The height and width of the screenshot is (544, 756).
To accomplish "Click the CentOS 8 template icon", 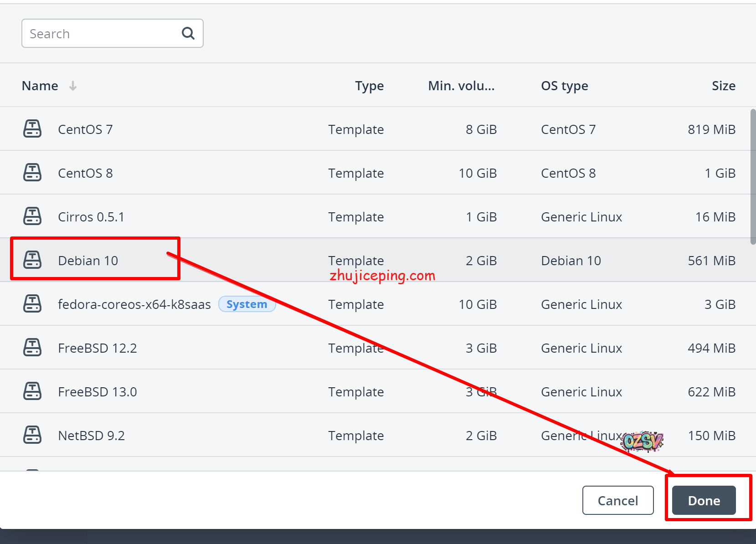I will [x=32, y=173].
